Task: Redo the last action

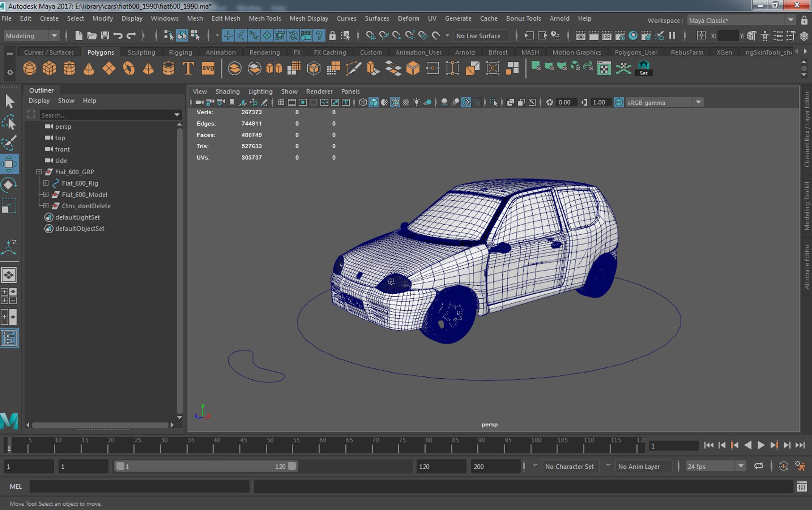Action: pyautogui.click(x=131, y=35)
